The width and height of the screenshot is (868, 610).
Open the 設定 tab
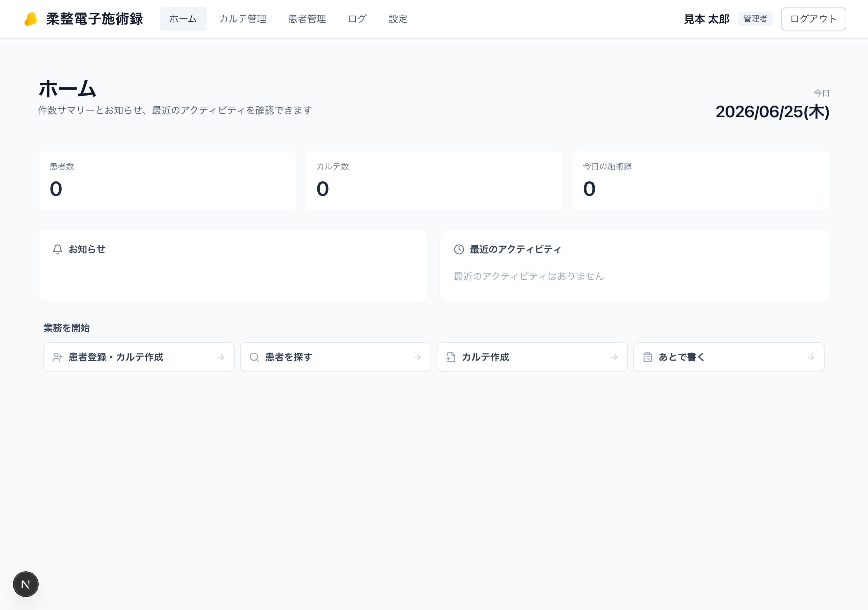[398, 19]
